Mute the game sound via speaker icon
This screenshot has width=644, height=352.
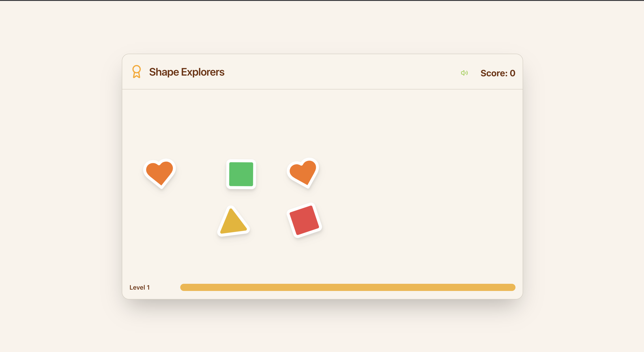(x=464, y=73)
